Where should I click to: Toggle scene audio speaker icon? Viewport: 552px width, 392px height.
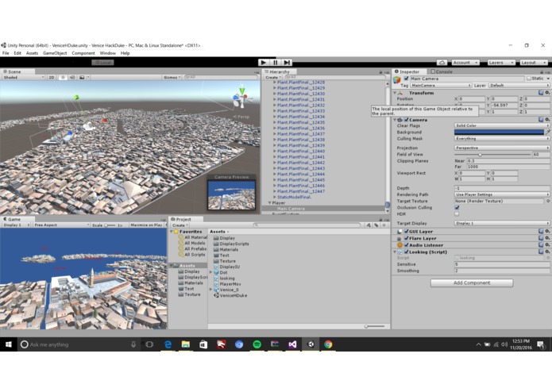[x=72, y=77]
